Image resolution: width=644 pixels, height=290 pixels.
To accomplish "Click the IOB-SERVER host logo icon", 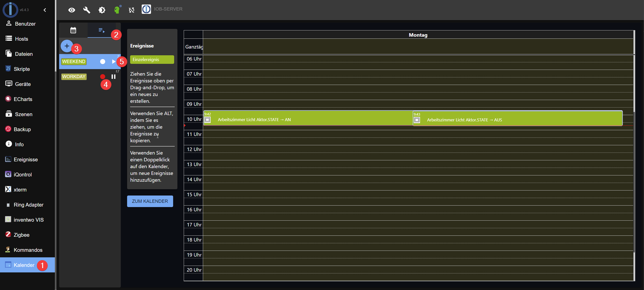I will [x=146, y=9].
